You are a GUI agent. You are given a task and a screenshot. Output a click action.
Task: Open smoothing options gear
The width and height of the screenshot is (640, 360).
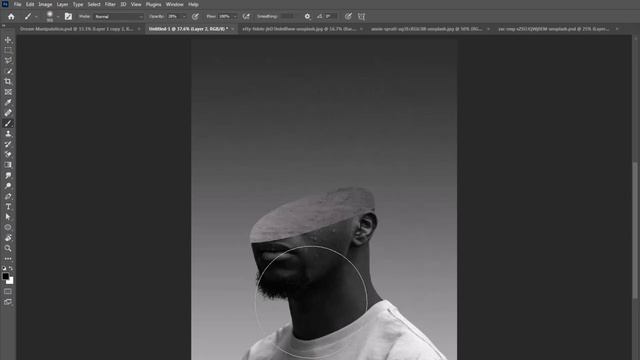pyautogui.click(x=307, y=17)
